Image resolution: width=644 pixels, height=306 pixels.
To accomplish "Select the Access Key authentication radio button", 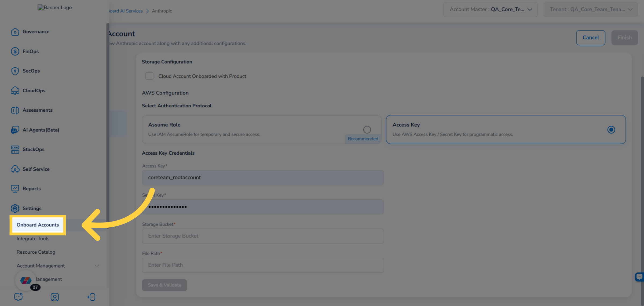I will click(x=611, y=130).
